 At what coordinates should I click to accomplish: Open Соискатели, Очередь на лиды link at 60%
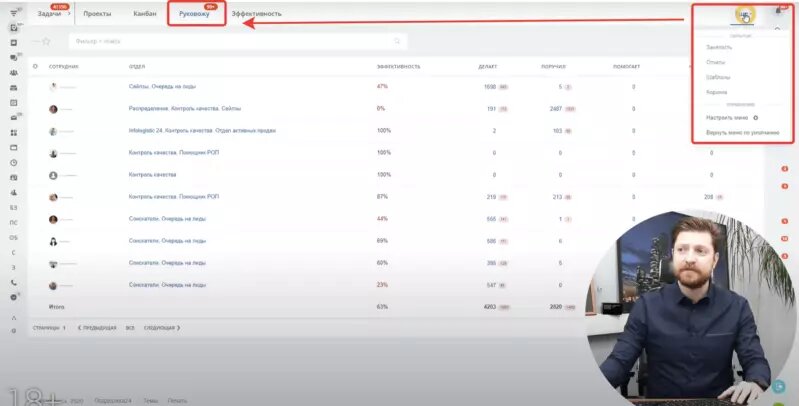tap(167, 263)
